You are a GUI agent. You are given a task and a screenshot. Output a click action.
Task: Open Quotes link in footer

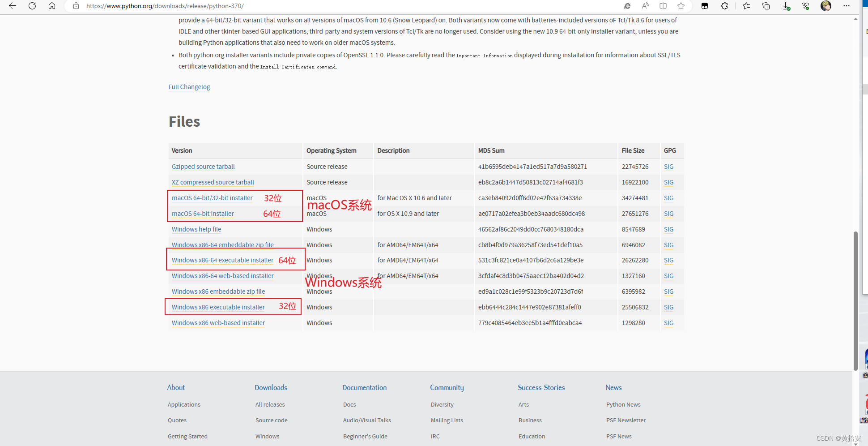(177, 420)
